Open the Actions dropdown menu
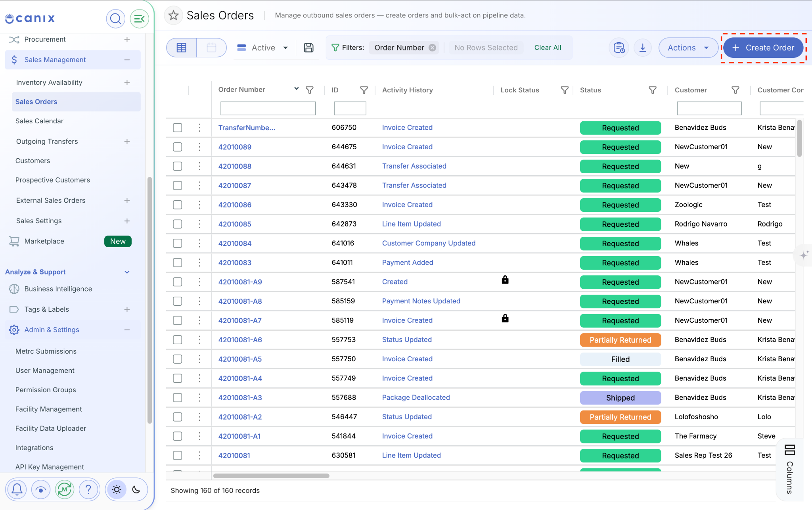 tap(688, 48)
